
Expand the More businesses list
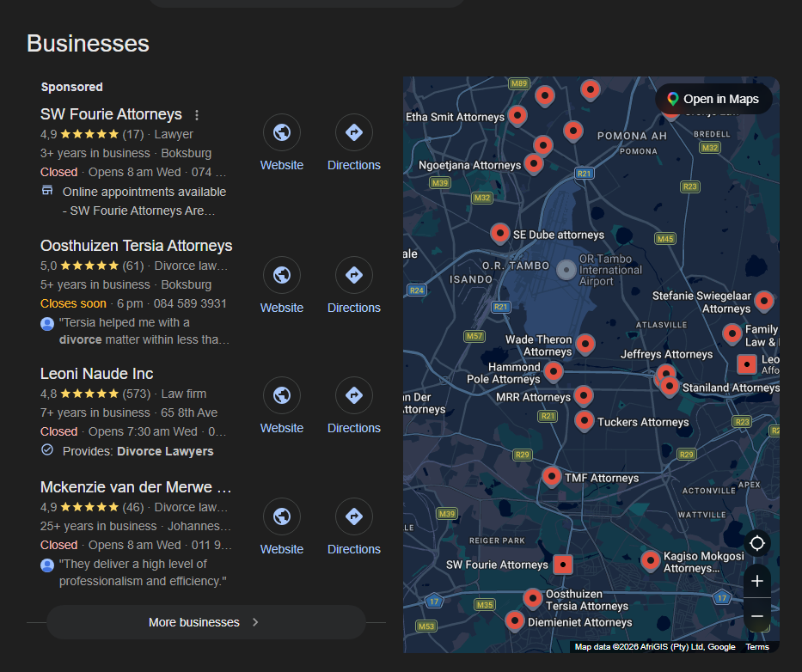pos(206,622)
